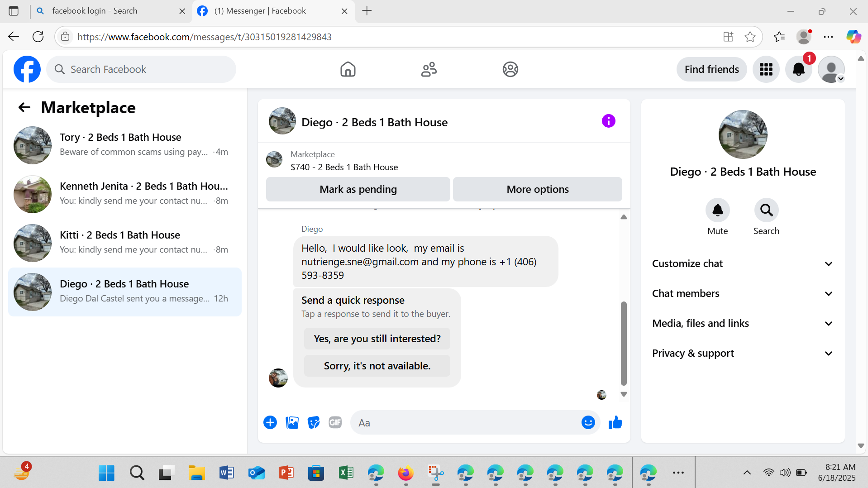868x488 pixels.
Task: Open Kitti 2 Beds 1 Bath conversation
Action: coord(125,243)
